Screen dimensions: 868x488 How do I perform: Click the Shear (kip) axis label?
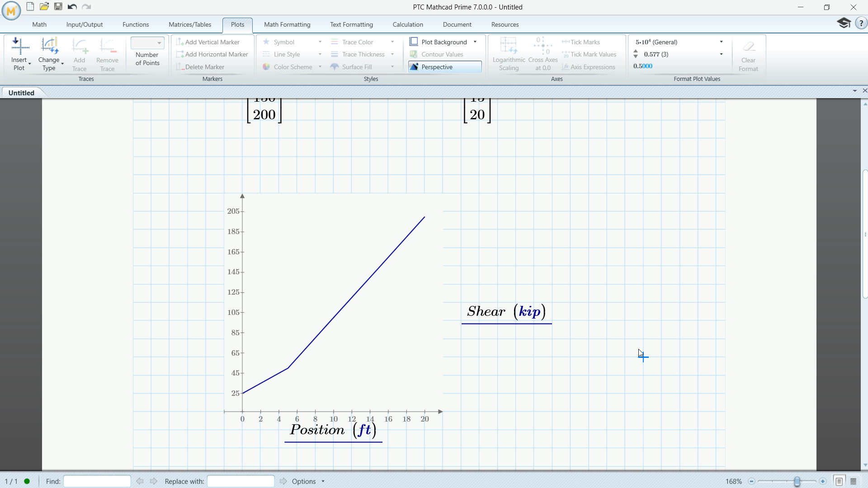coord(506,311)
